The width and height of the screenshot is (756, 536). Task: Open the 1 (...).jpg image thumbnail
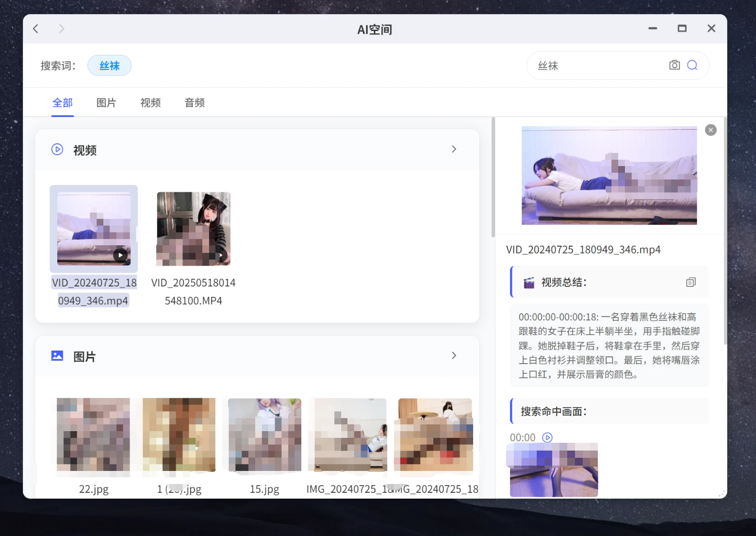click(179, 435)
